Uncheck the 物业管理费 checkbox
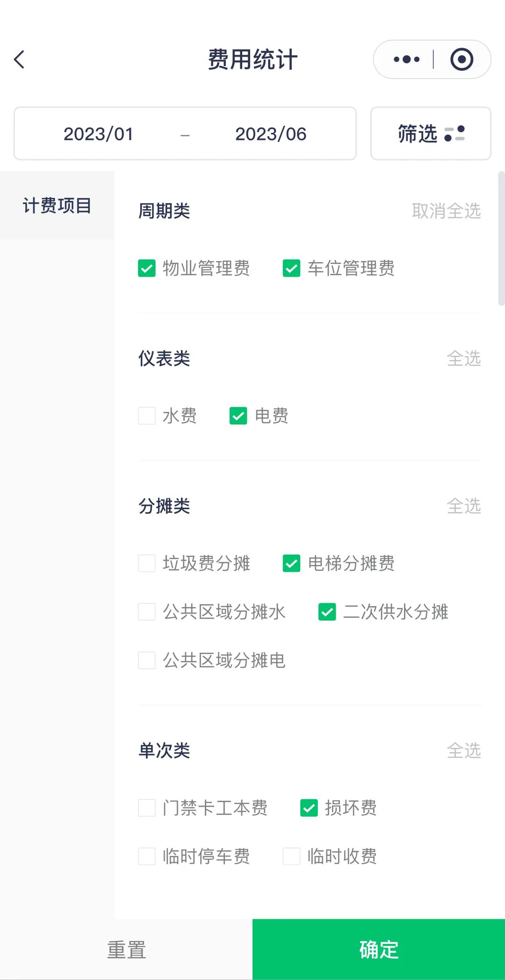Image resolution: width=505 pixels, height=980 pixels. click(147, 269)
